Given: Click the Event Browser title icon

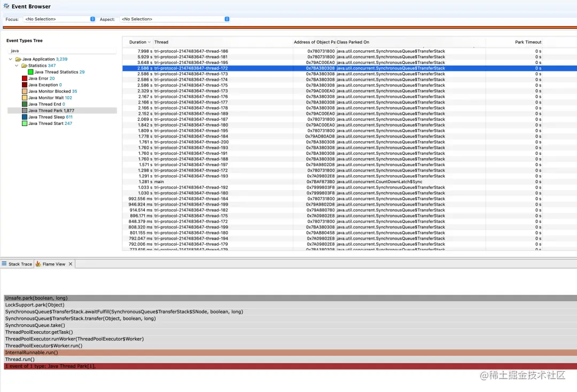Looking at the screenshot, I should coord(6,6).
